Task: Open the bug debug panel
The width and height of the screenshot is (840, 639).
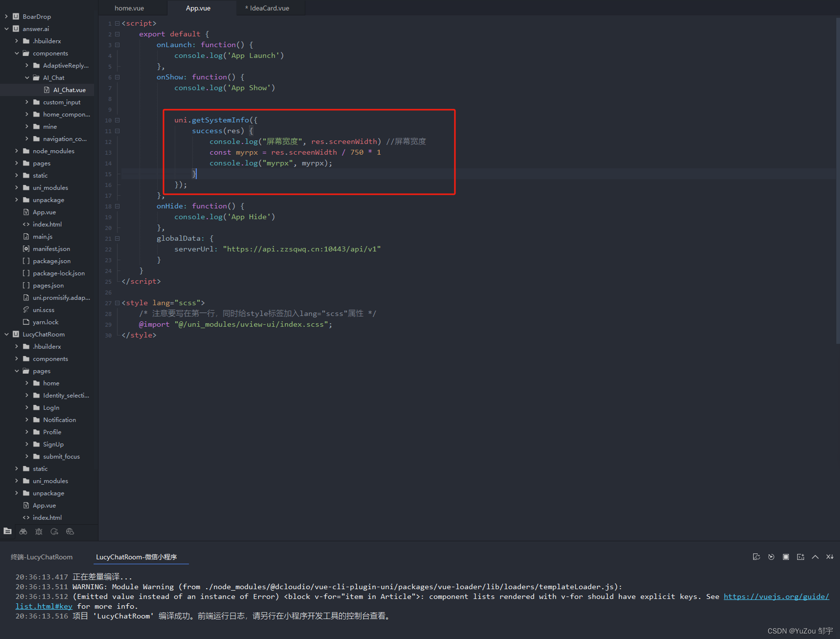Action: [39, 531]
